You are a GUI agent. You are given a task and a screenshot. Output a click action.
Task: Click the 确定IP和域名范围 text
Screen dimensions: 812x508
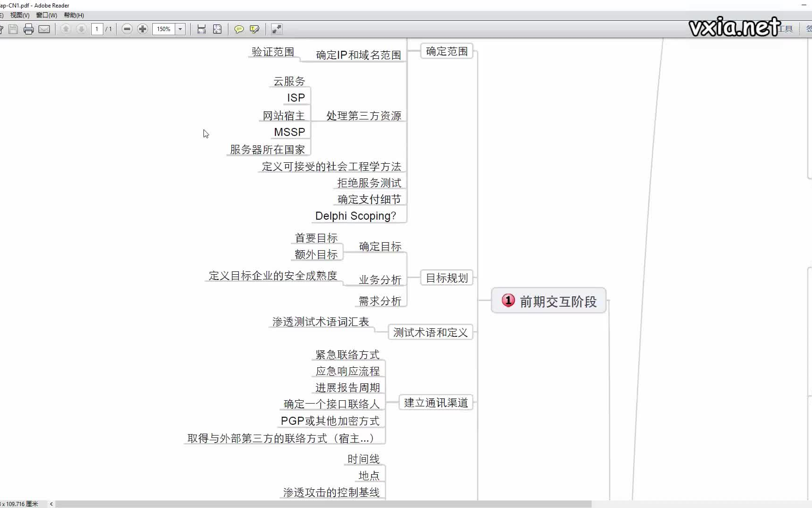point(359,55)
